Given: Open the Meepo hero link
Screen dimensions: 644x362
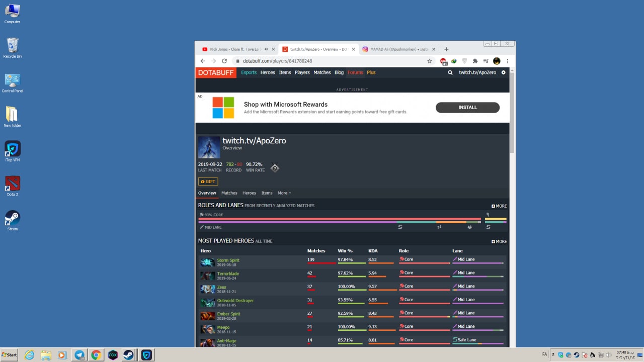Looking at the screenshot, I should tap(223, 327).
